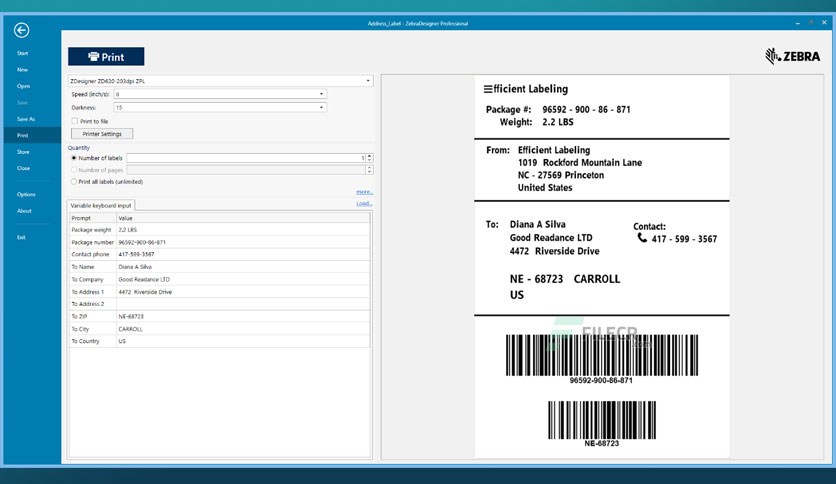836x484 pixels.
Task: Click the back arrow circle icon
Action: click(21, 30)
